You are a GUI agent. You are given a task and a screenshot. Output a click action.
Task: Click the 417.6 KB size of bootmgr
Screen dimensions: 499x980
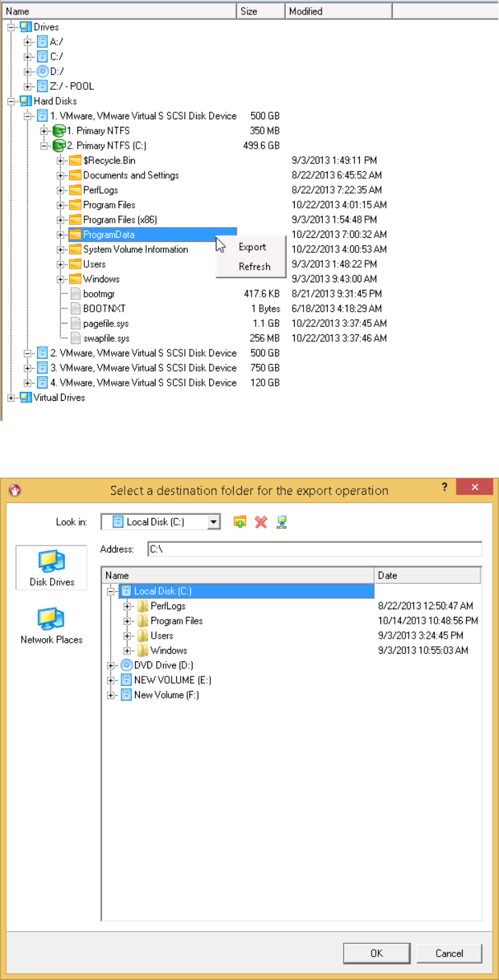[x=263, y=293]
